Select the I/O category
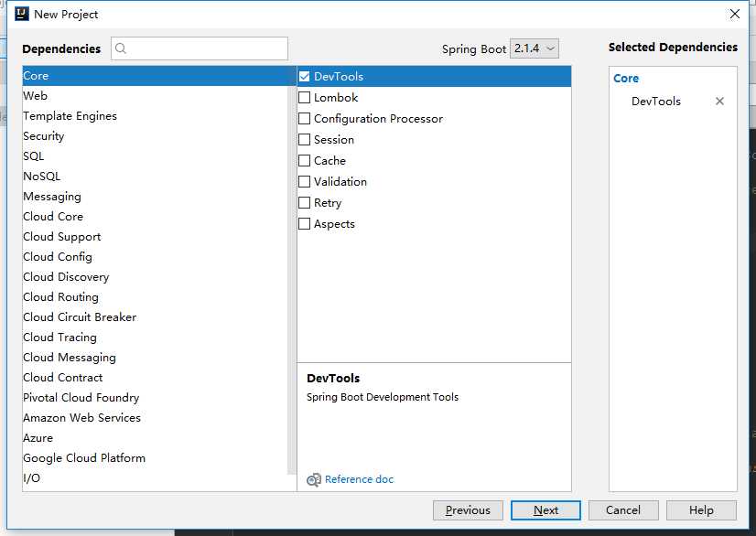Image resolution: width=756 pixels, height=536 pixels. click(x=155, y=478)
